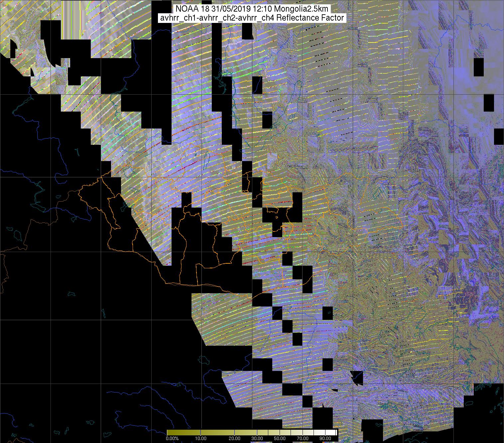The image size is (504, 443).
Task: Click the "70.00" scale label
Action: pos(302,439)
